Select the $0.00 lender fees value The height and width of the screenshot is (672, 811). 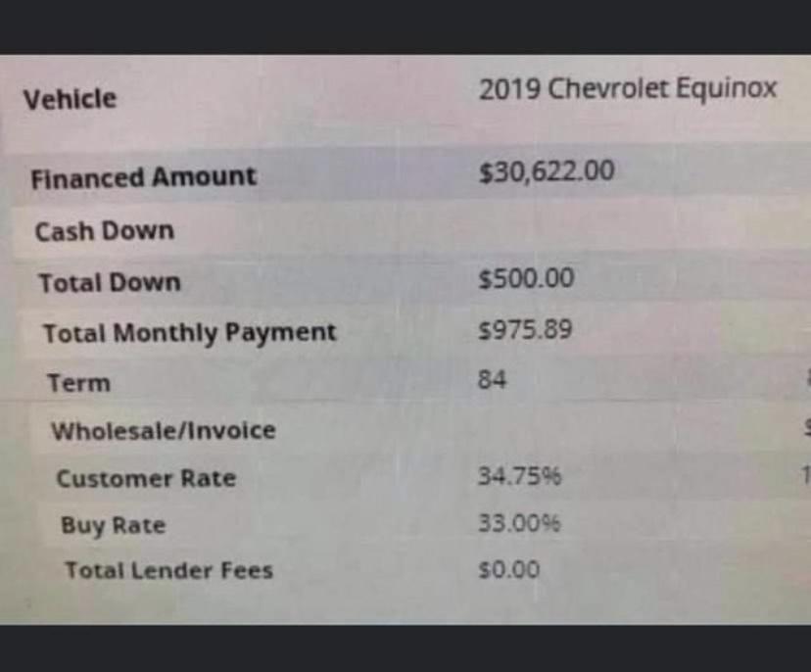(x=509, y=569)
